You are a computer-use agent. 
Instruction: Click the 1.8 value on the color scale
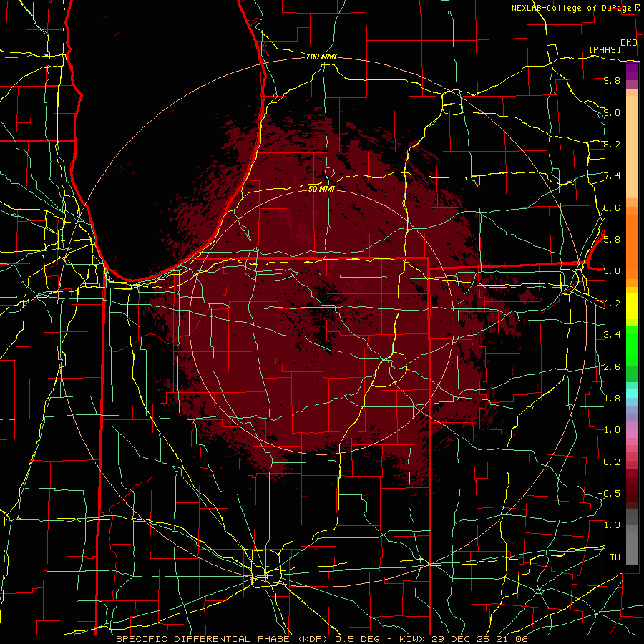612,399
